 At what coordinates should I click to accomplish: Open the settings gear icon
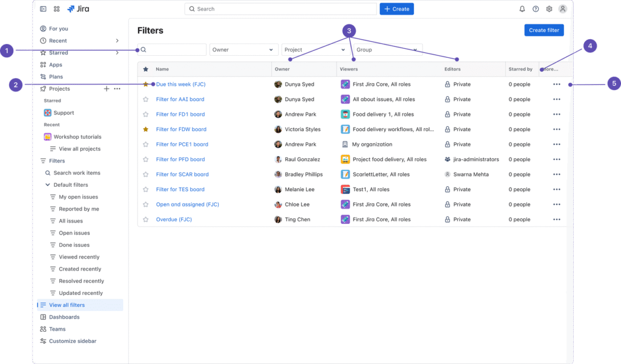(549, 9)
